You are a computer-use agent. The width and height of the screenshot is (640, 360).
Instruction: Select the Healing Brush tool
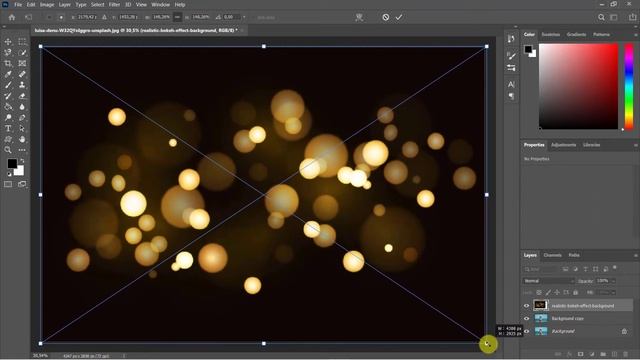[22, 74]
